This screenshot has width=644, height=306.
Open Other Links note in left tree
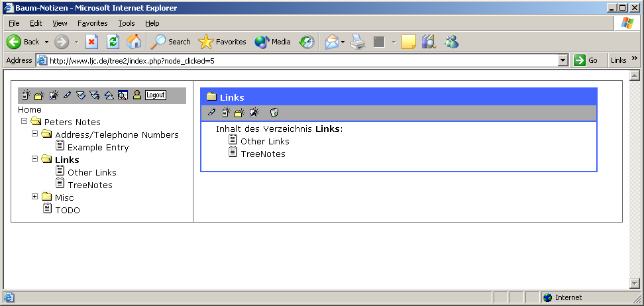92,172
